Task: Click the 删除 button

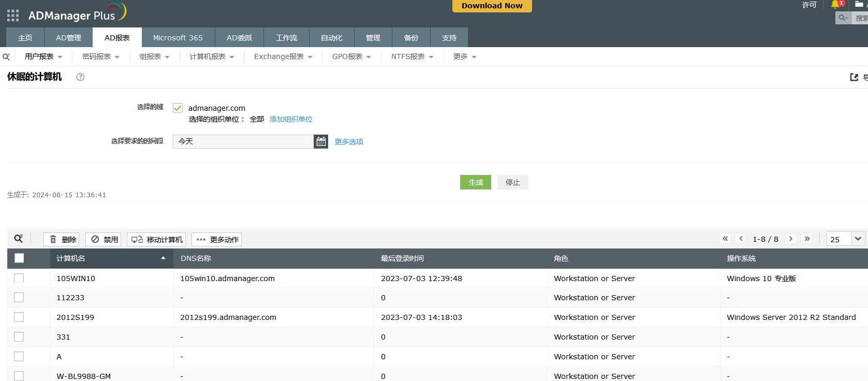Action: click(x=62, y=239)
